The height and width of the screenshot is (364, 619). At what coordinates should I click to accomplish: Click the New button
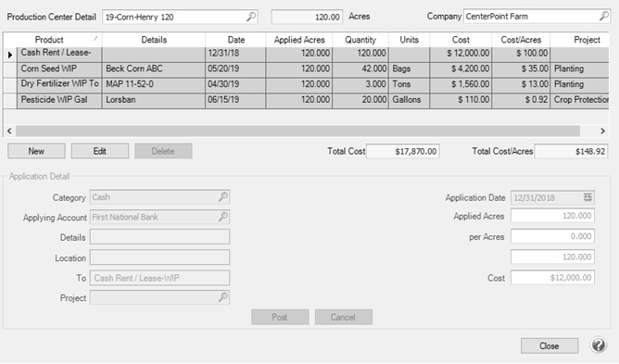click(36, 151)
